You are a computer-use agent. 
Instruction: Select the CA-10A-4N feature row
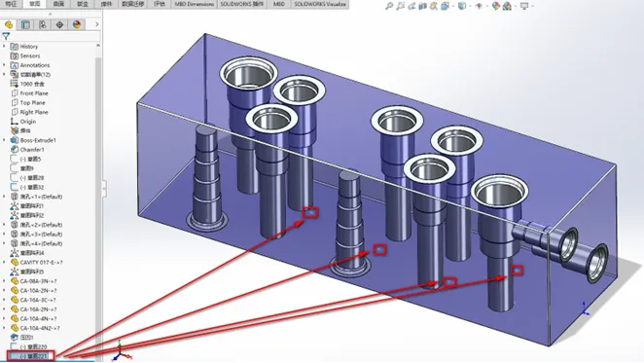click(38, 318)
